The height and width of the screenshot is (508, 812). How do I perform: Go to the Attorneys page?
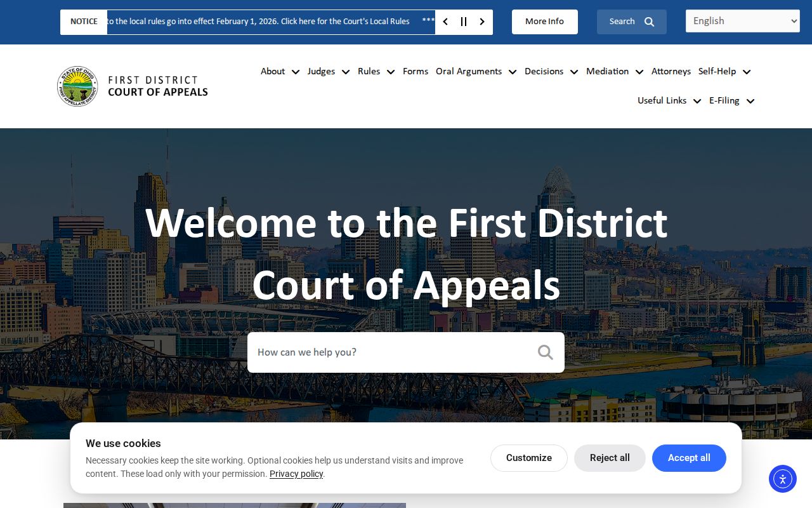[x=671, y=71]
